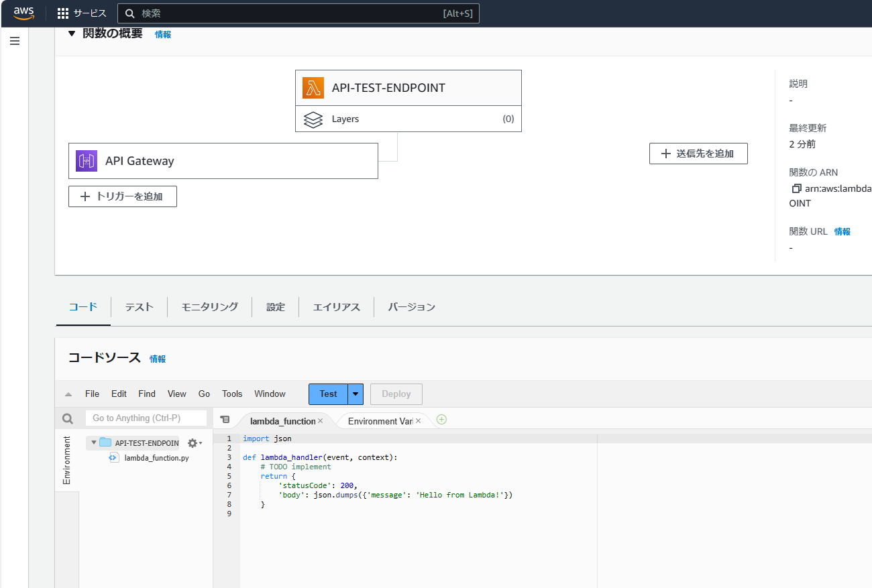
Task: Click the tab list icon
Action: 225,420
